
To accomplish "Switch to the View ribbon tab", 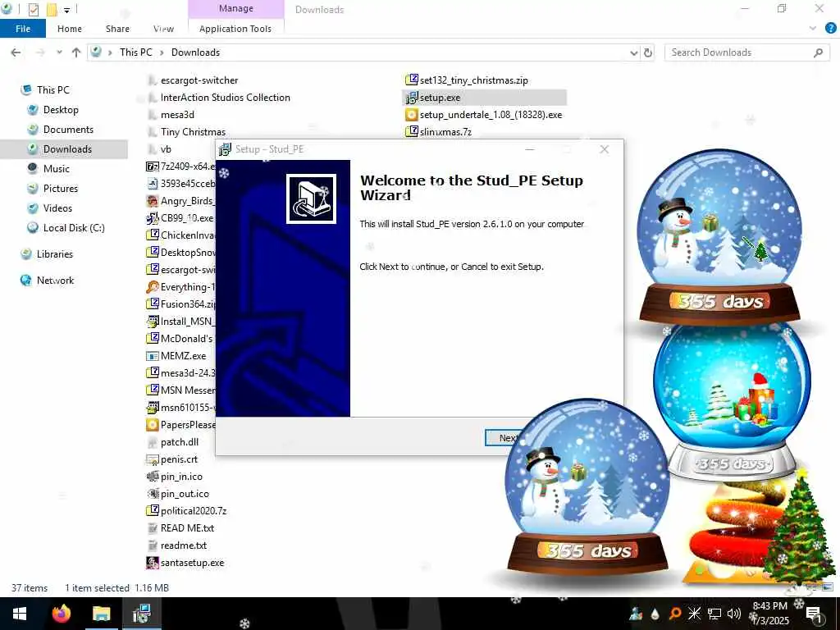I will pos(163,29).
